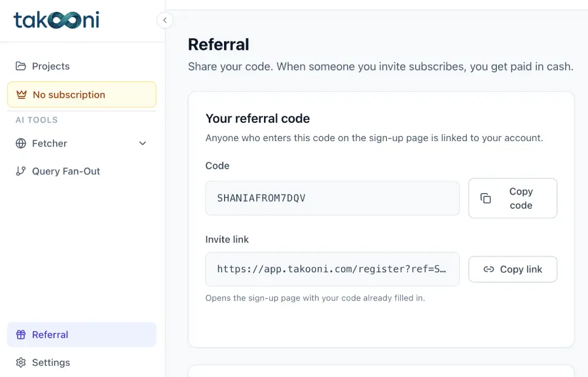Select the Referral sidebar item
This screenshot has width=588, height=377.
tap(82, 335)
